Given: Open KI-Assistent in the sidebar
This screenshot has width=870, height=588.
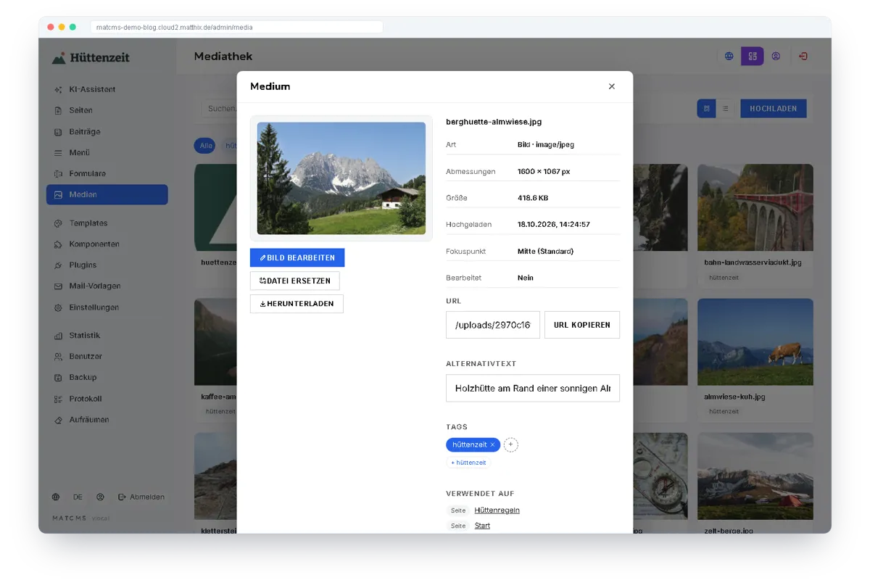Looking at the screenshot, I should coord(107,89).
